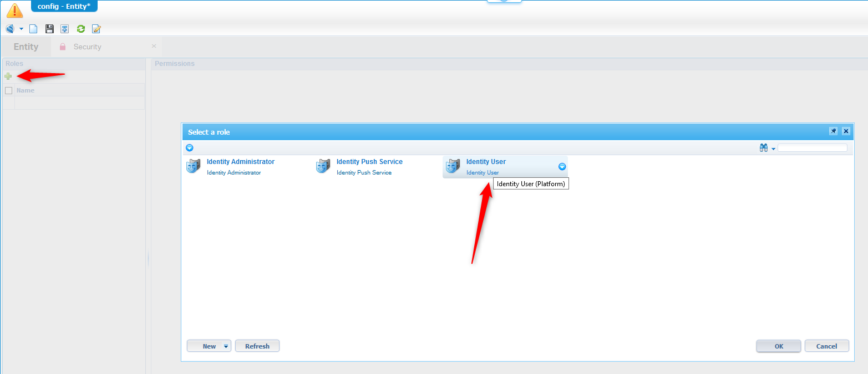Viewport: 868px width, 374px height.
Task: Open dropdown arrow next to back icon
Action: [x=22, y=29]
